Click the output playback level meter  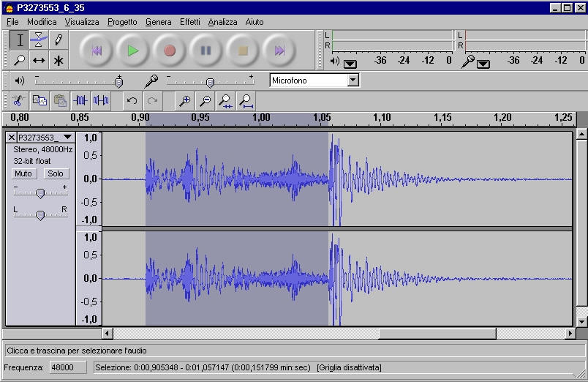392,40
